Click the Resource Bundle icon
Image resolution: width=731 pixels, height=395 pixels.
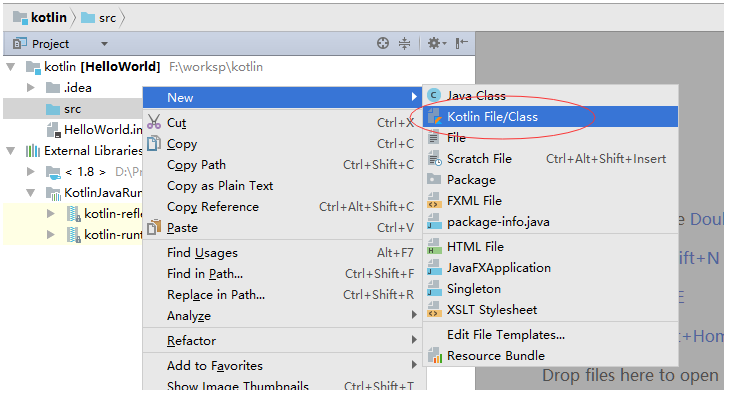tap(434, 355)
